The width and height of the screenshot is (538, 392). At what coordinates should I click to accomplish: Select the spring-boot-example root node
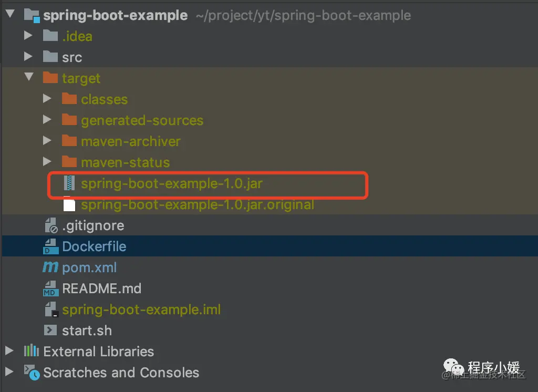point(115,15)
